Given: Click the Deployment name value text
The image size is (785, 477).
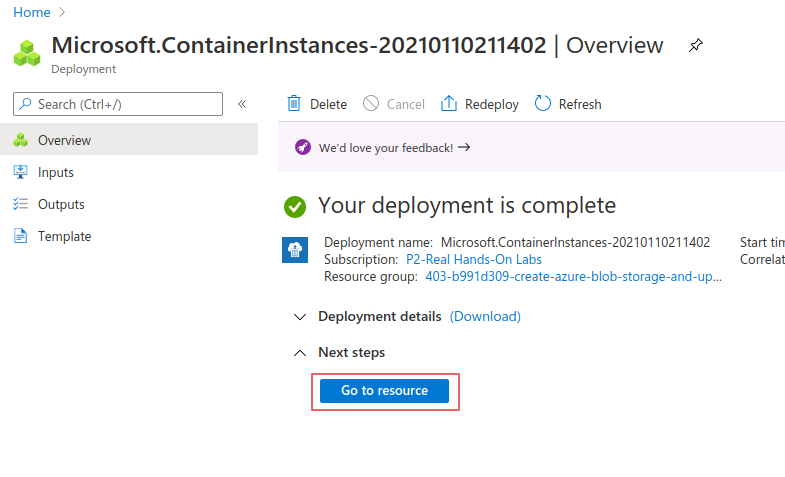Looking at the screenshot, I should 575,242.
